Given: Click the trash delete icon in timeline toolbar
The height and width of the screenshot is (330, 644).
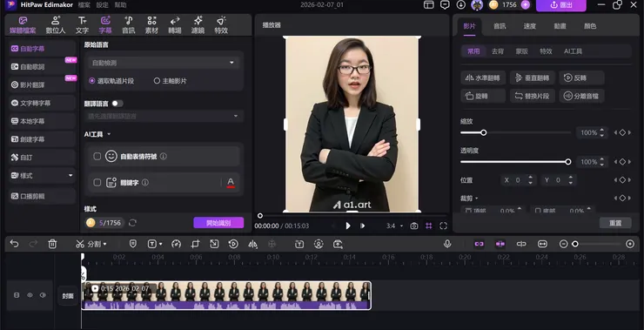Looking at the screenshot, I should click(52, 244).
